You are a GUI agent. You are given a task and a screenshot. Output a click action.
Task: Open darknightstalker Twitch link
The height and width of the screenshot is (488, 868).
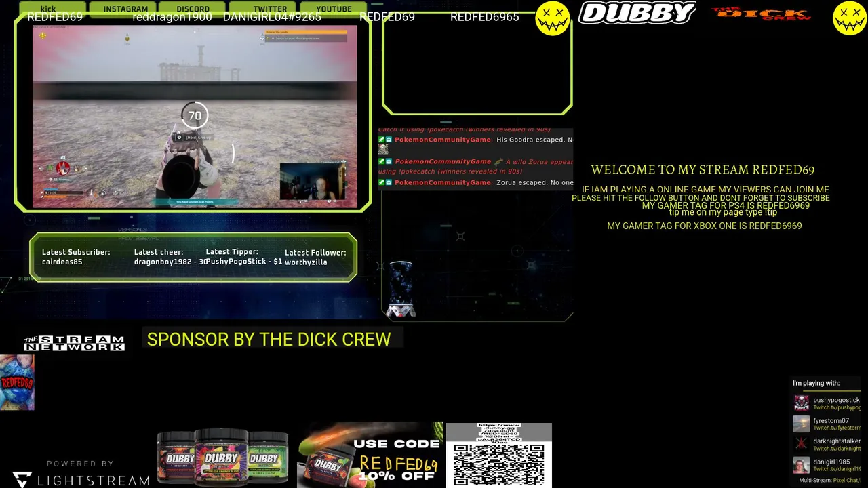[837, 449]
